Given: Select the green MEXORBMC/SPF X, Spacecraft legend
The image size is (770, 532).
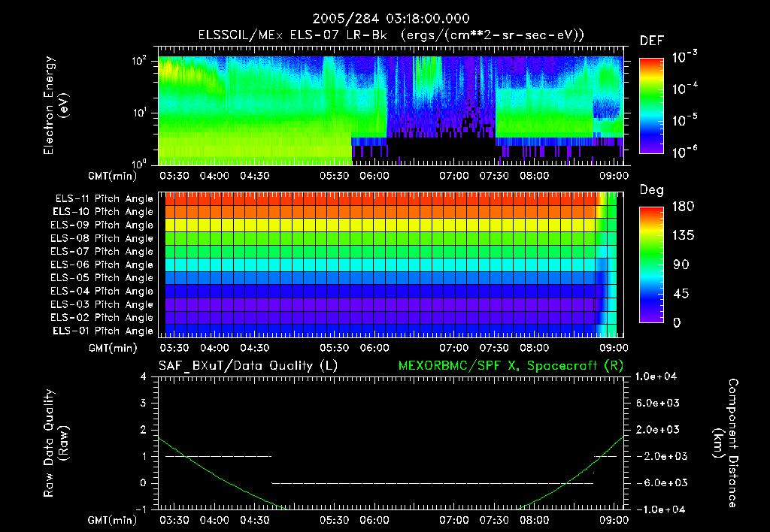Looking at the screenshot, I should (x=511, y=366).
